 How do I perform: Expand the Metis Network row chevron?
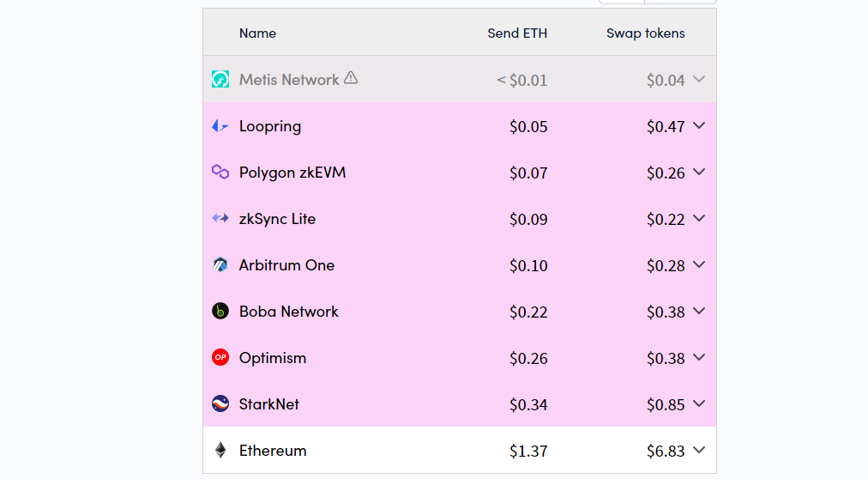click(x=699, y=79)
